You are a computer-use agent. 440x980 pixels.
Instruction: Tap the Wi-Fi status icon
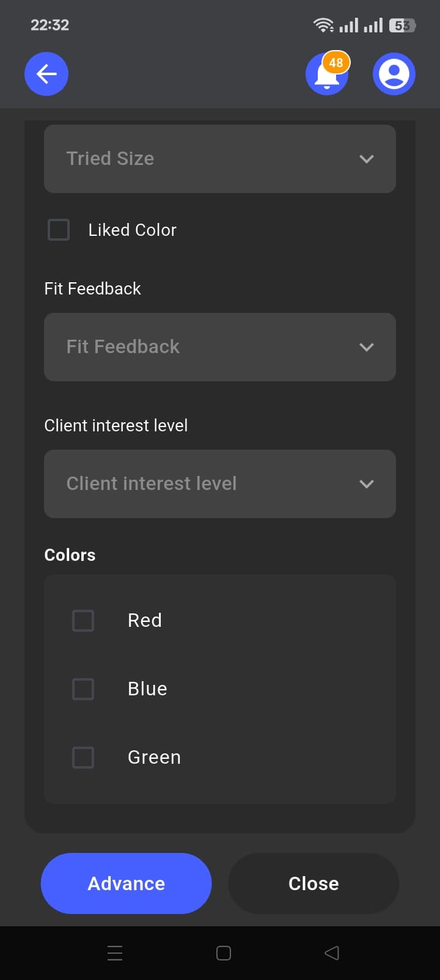click(323, 24)
